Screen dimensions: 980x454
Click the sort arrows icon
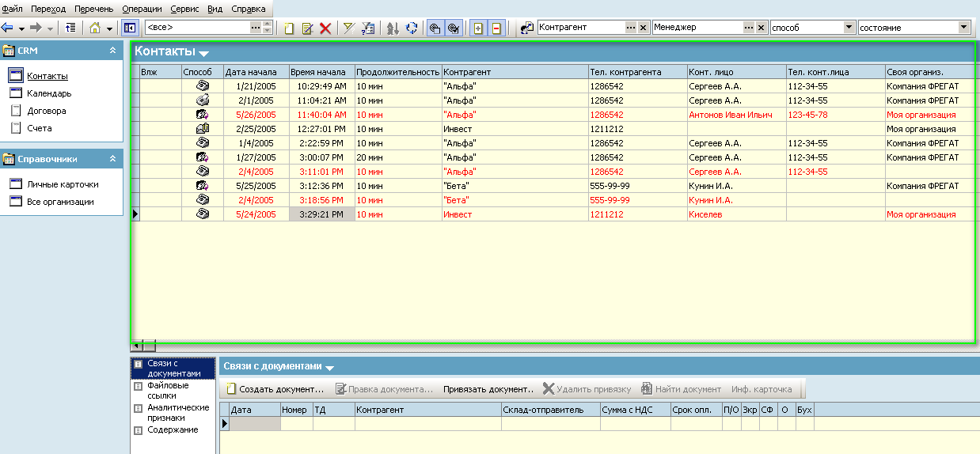[393, 28]
